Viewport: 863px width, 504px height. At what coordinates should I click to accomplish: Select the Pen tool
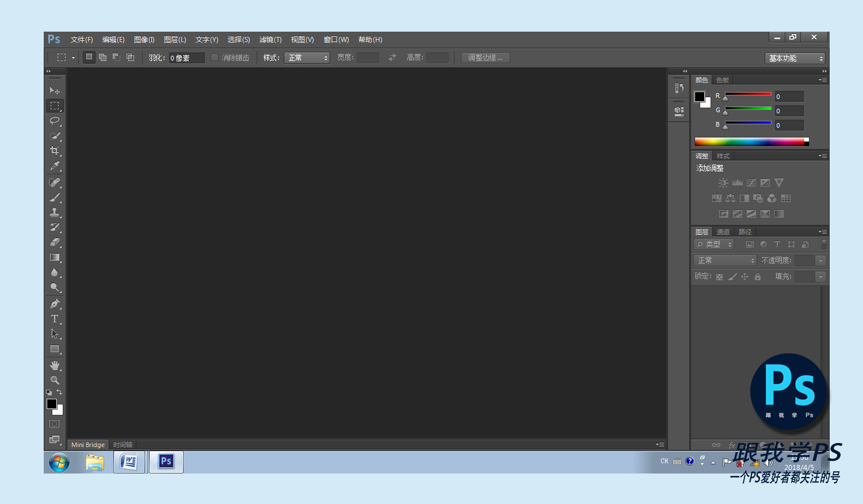(55, 304)
